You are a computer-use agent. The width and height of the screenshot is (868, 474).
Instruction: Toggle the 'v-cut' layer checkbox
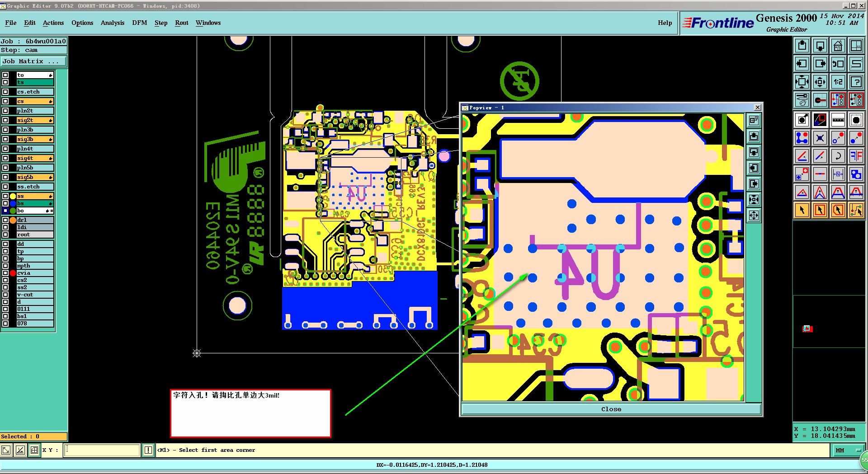pyautogui.click(x=5, y=295)
